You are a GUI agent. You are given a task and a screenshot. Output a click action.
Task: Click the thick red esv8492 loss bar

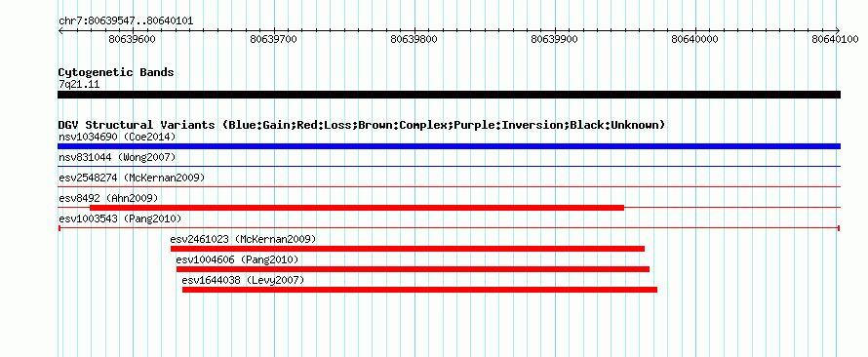357,208
